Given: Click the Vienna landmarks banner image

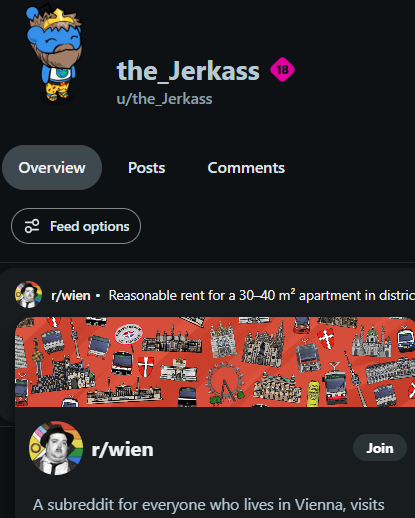Looking at the screenshot, I should (x=215, y=362).
